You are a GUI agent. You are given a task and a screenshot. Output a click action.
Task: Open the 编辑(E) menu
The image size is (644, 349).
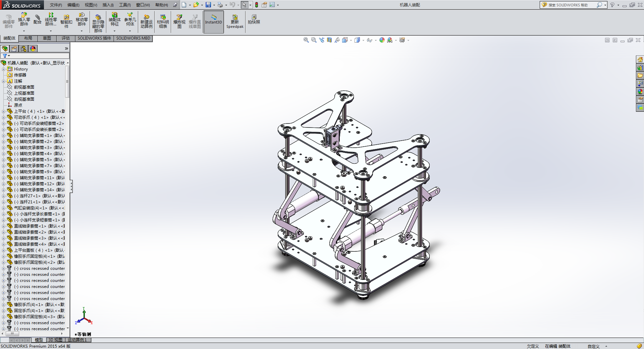tap(73, 5)
